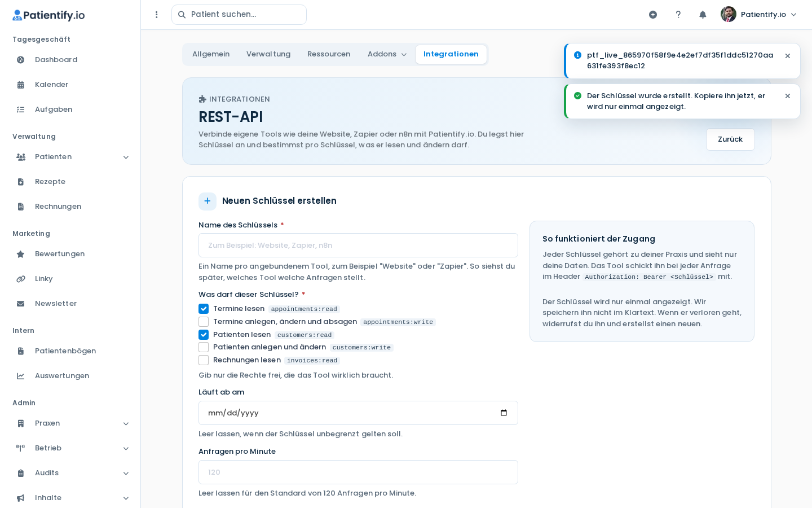Dismiss the API key notification

click(x=788, y=56)
